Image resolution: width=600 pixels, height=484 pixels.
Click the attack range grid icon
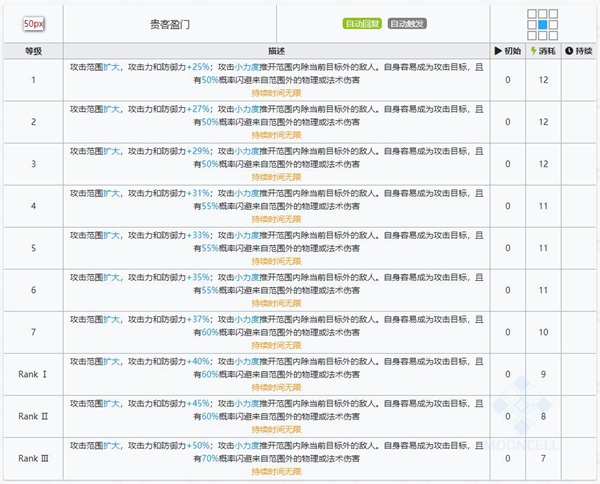[x=542, y=24]
